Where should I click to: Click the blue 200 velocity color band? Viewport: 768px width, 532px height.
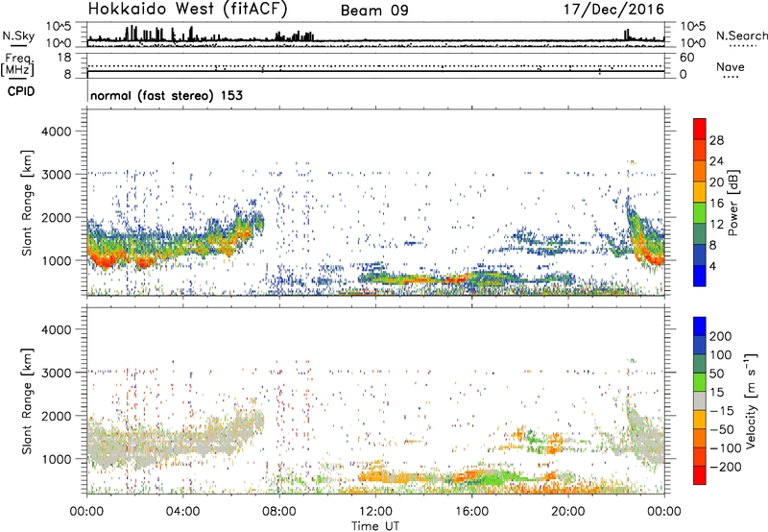pyautogui.click(x=700, y=326)
